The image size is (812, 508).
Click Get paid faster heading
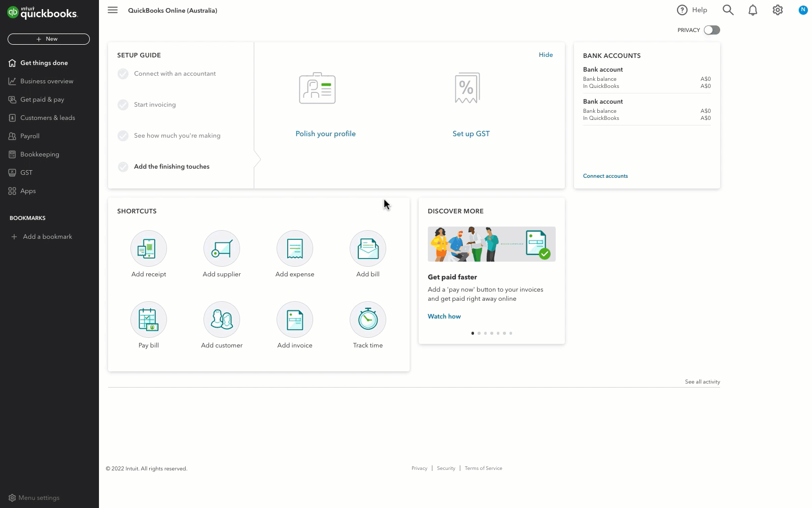point(452,277)
